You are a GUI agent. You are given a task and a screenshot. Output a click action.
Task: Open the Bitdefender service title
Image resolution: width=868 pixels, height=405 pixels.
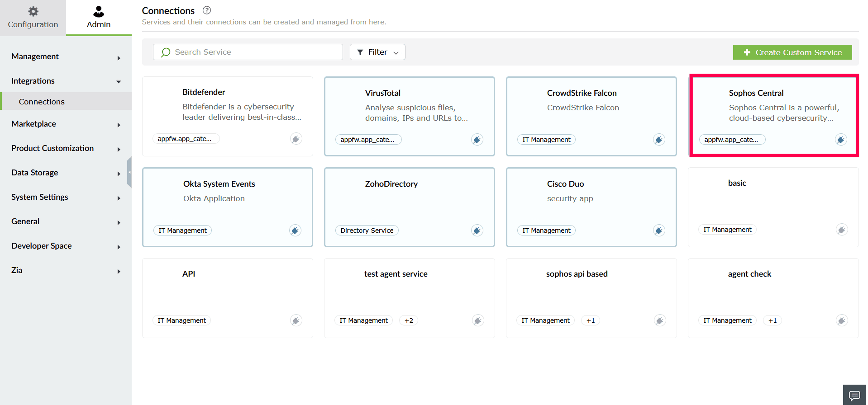point(204,92)
